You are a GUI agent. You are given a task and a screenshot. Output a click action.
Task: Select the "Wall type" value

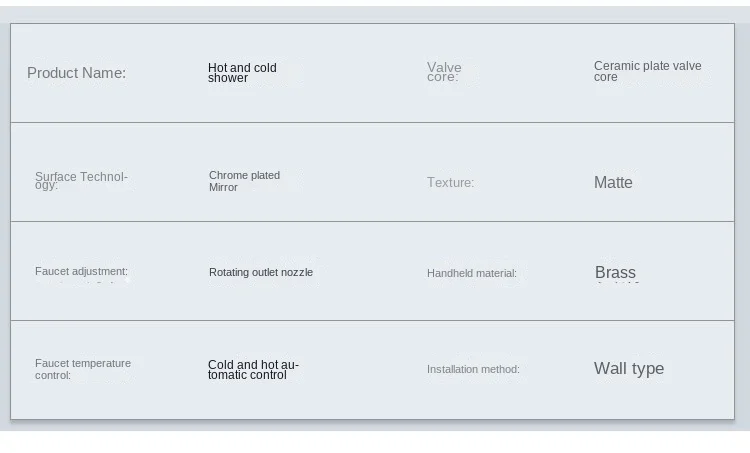coord(629,368)
